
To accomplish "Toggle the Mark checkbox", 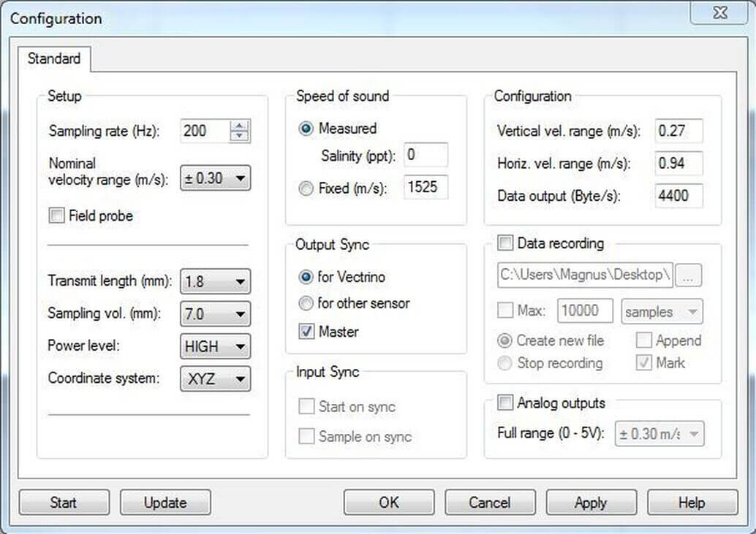I will click(643, 362).
